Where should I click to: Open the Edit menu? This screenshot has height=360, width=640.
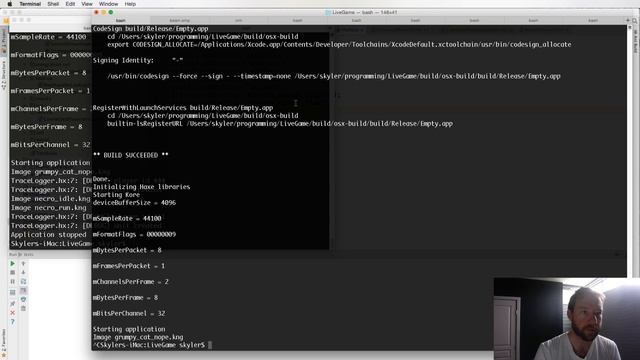click(x=70, y=4)
